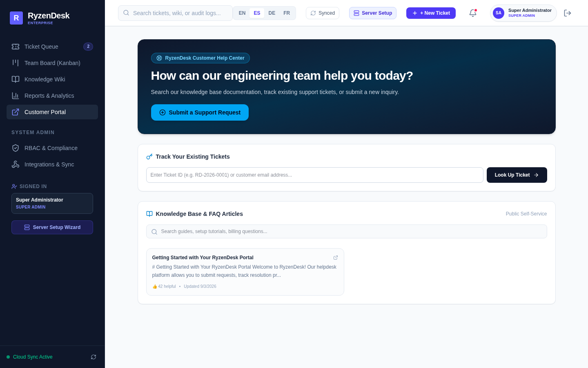Click Cloud Sync Active status text
The width and height of the screenshot is (588, 368).
(33, 357)
